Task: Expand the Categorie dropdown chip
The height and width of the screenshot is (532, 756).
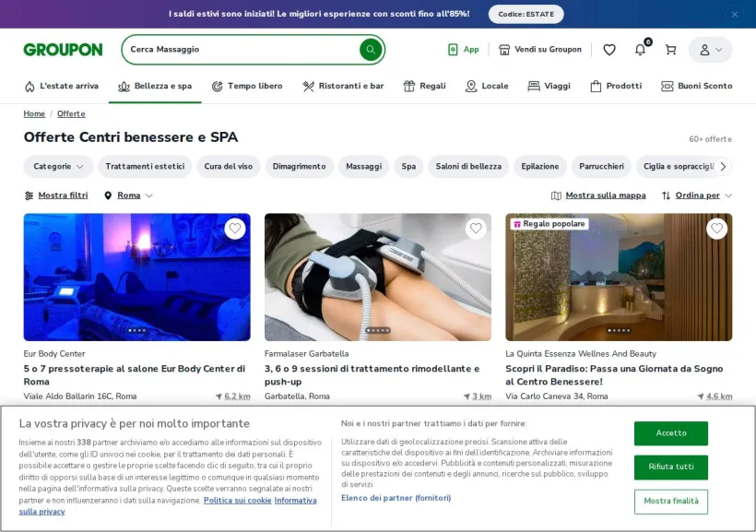Action: (58, 166)
